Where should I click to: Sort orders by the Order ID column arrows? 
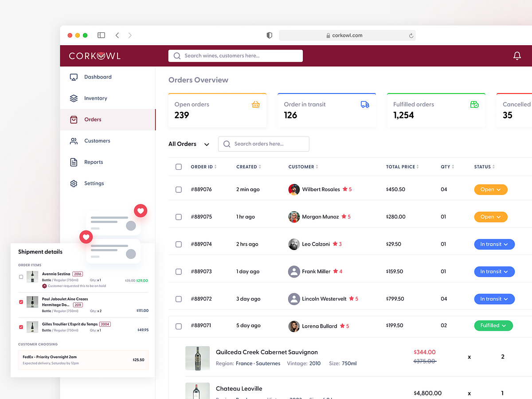coord(215,167)
